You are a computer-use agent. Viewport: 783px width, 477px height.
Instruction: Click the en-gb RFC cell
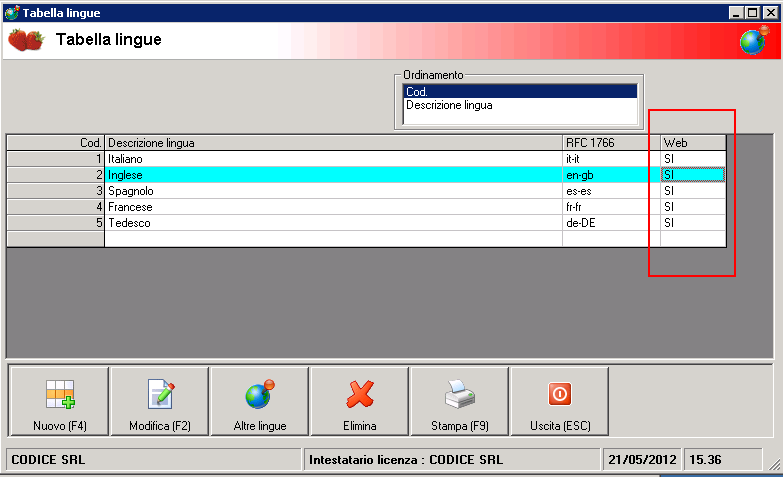coord(611,175)
